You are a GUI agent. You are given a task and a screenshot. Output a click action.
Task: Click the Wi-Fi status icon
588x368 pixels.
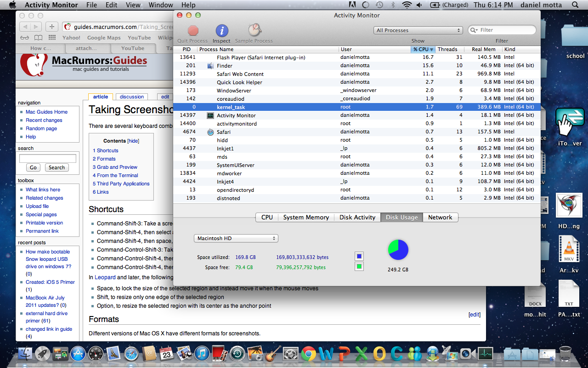[x=407, y=5]
